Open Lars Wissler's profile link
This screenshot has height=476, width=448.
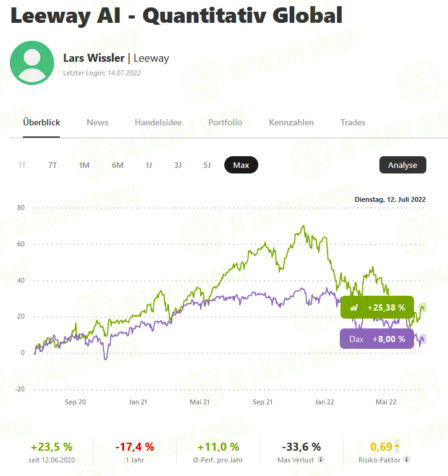[94, 57]
